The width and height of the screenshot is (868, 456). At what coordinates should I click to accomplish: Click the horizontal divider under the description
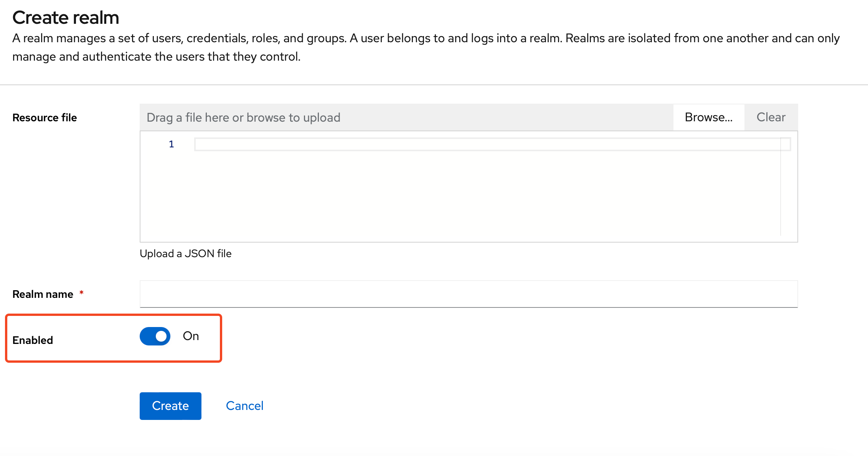click(434, 85)
